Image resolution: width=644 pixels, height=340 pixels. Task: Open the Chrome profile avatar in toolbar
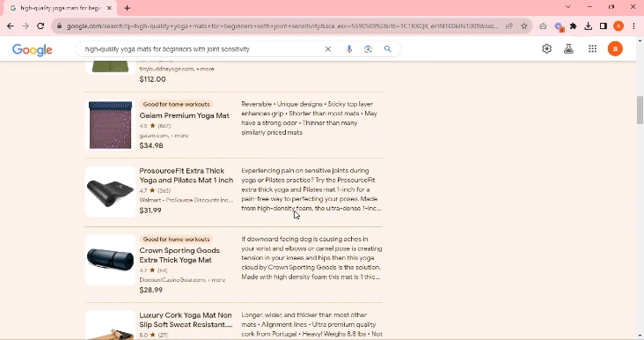(x=618, y=26)
